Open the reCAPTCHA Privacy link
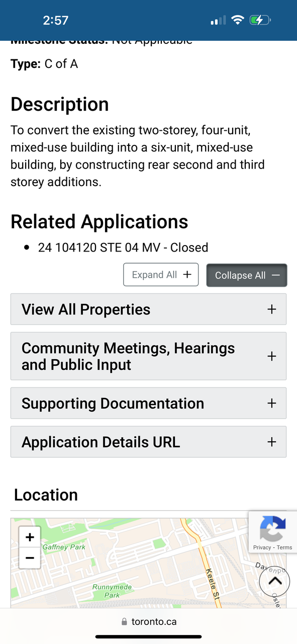The height and width of the screenshot is (644, 297). (262, 547)
